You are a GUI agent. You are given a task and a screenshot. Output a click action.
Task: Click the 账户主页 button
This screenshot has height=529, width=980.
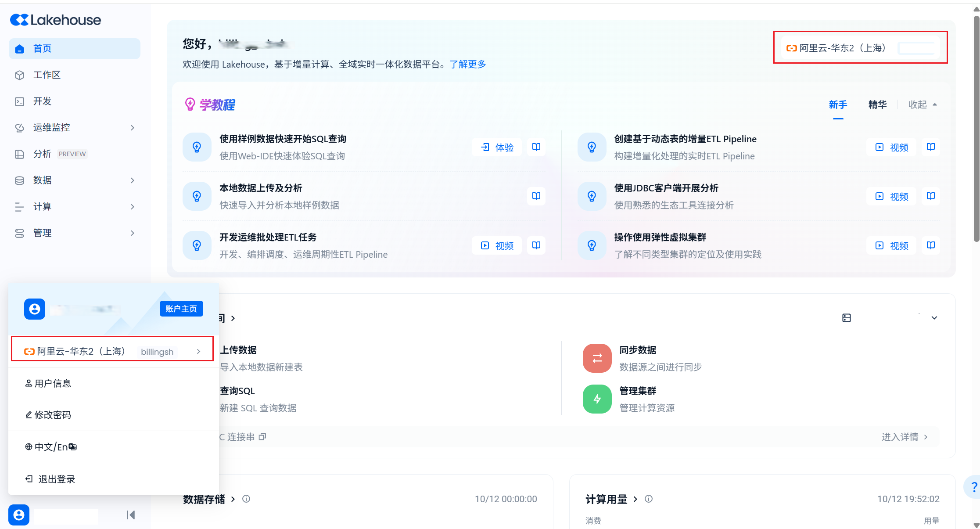181,309
